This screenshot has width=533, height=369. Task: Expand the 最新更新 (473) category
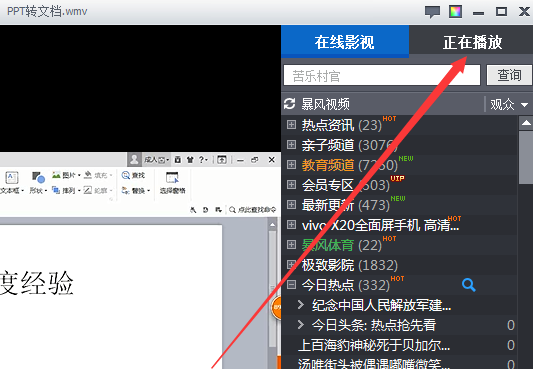pos(291,205)
